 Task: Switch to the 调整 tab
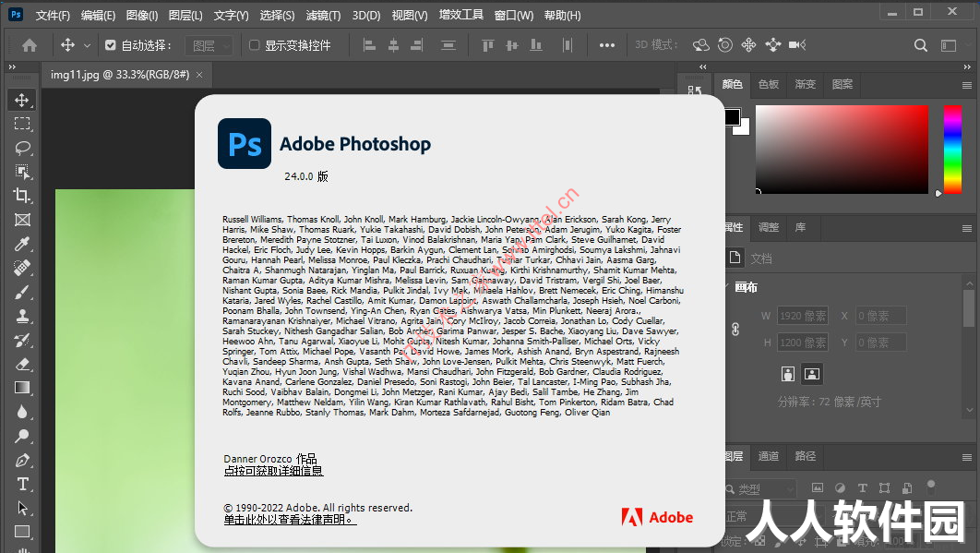tap(768, 227)
